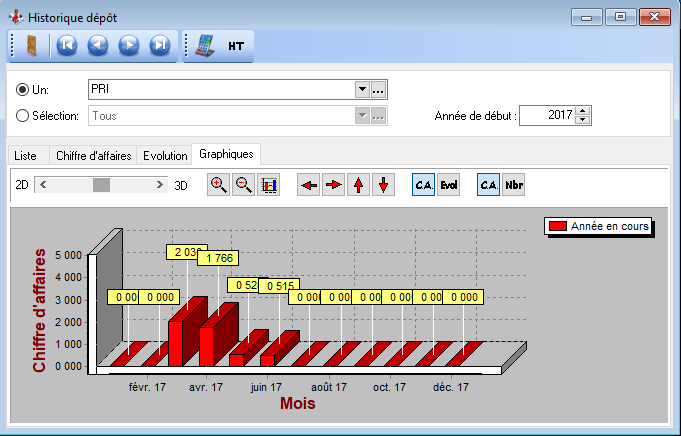Jump to the last record

[159, 45]
